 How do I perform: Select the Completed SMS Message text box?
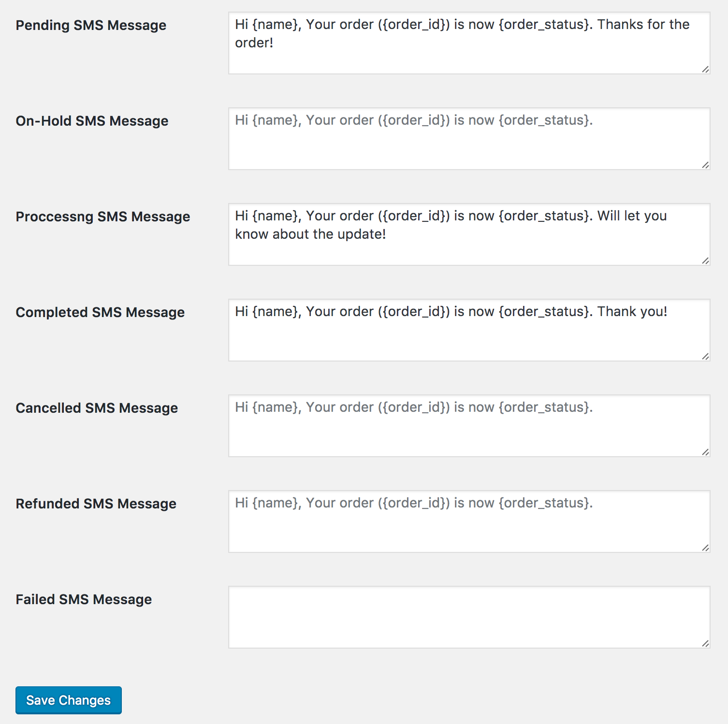pyautogui.click(x=469, y=331)
